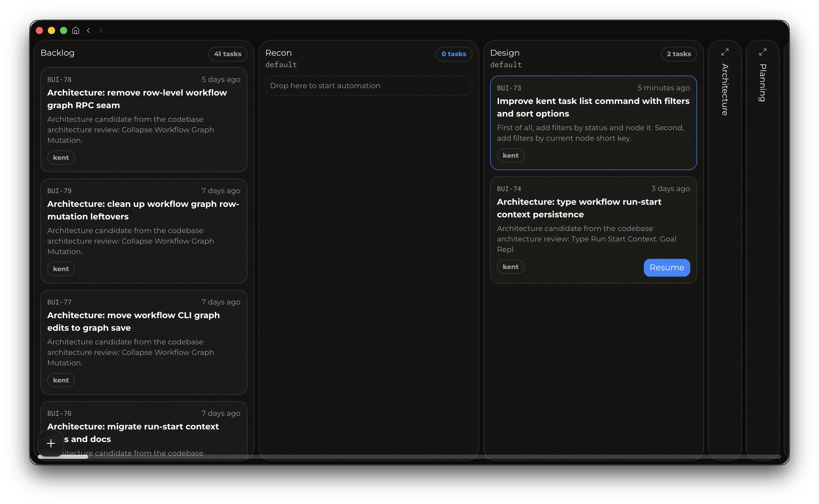Minimize the window with the yellow button

click(51, 30)
